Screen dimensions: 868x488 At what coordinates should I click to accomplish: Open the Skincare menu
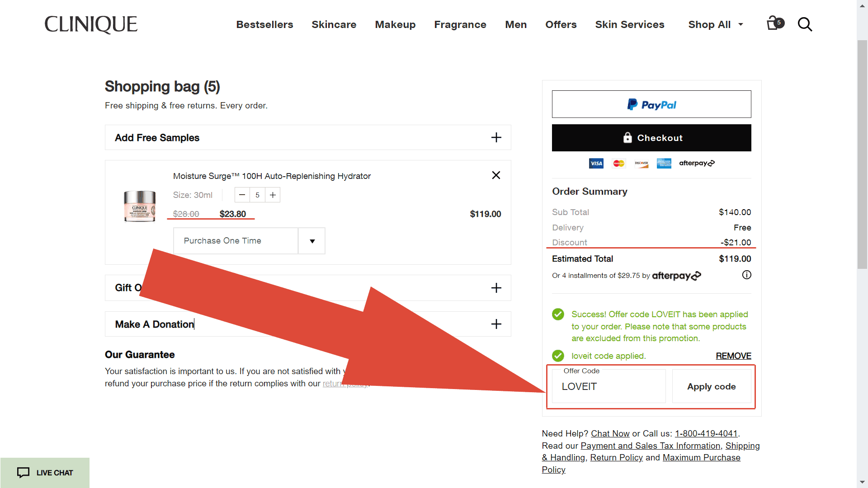[334, 24]
